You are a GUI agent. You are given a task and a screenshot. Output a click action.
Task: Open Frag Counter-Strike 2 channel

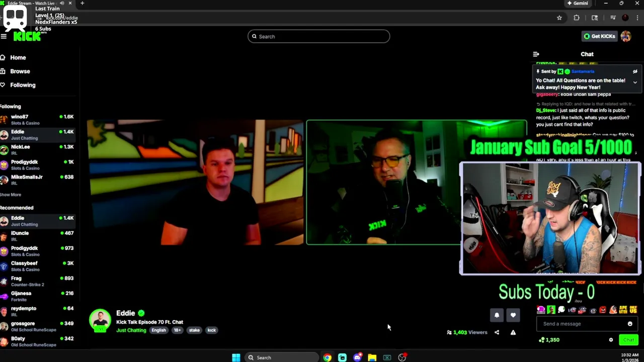[38, 281]
